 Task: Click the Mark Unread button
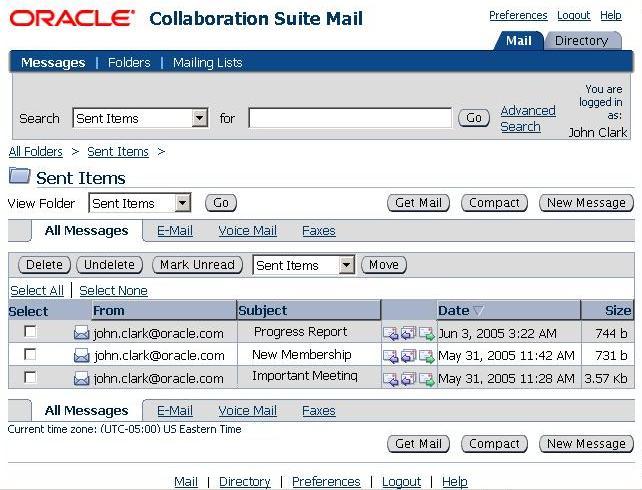(x=197, y=264)
